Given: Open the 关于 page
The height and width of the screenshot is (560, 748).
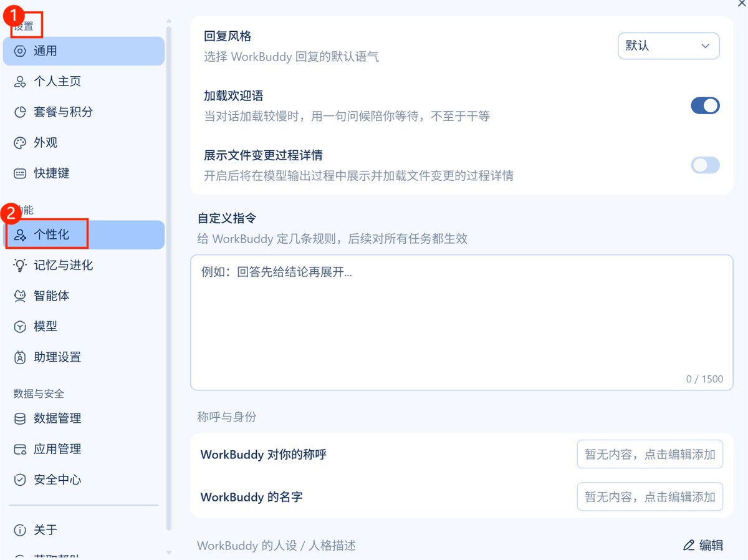Looking at the screenshot, I should click(x=84, y=530).
